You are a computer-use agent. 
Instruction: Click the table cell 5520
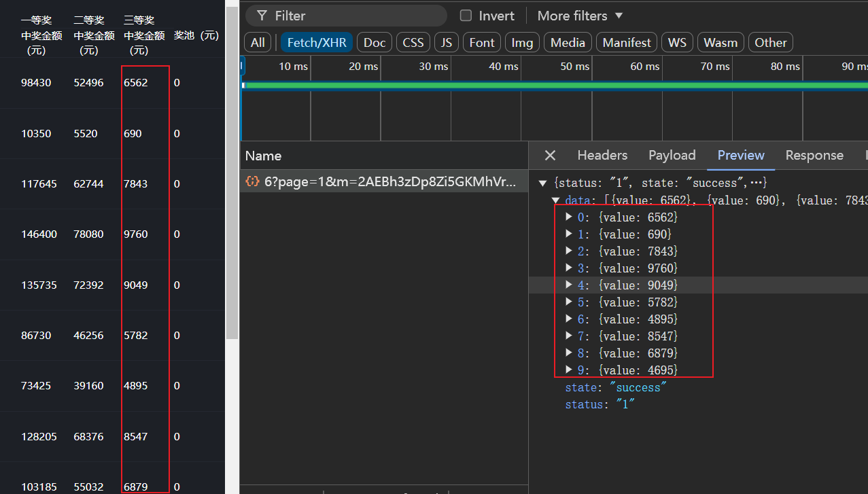coord(86,134)
